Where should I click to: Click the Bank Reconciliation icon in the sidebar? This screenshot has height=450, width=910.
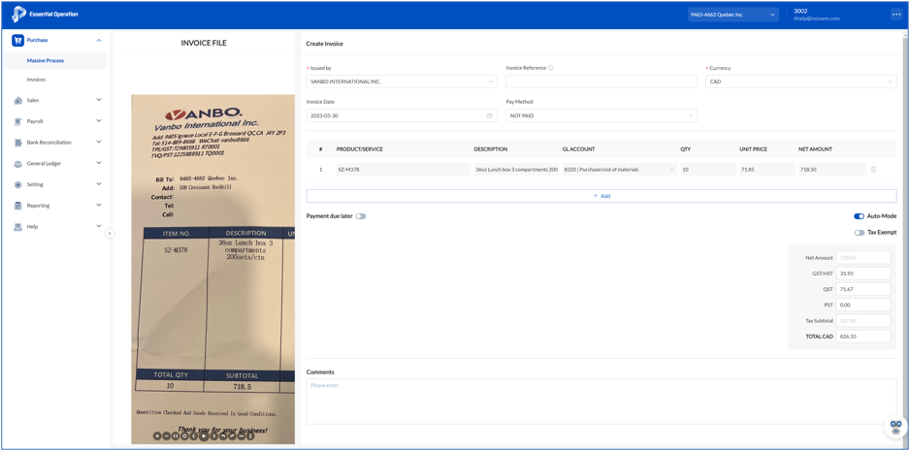(18, 142)
